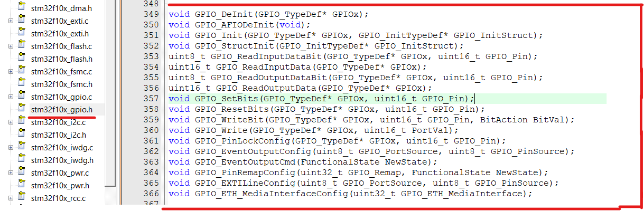Click the file icon next to stm32f10x_i2c.c

22,121
